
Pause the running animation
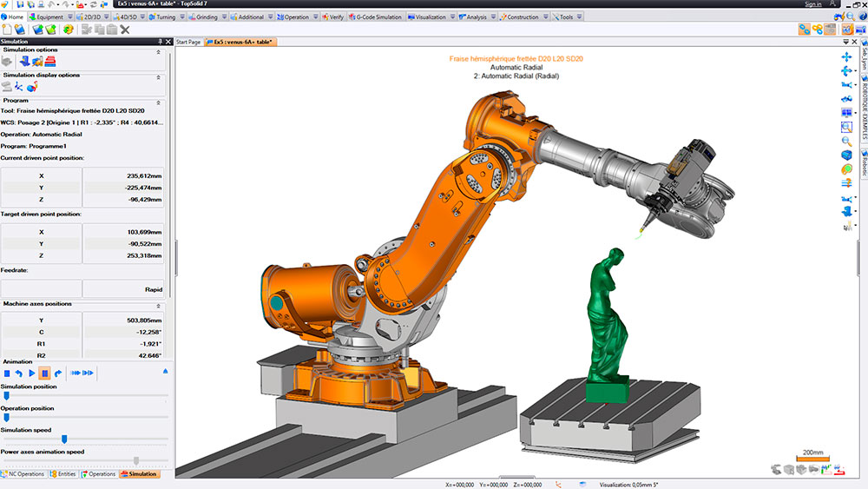[44, 373]
